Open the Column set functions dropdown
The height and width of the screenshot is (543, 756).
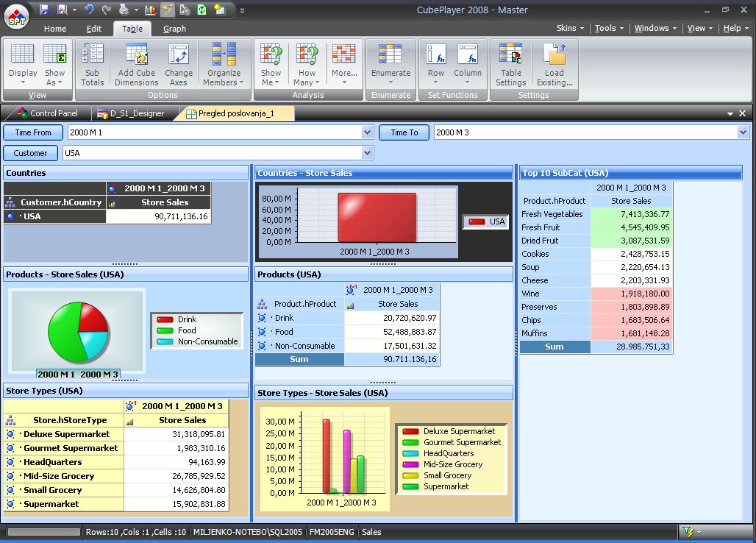(x=468, y=64)
